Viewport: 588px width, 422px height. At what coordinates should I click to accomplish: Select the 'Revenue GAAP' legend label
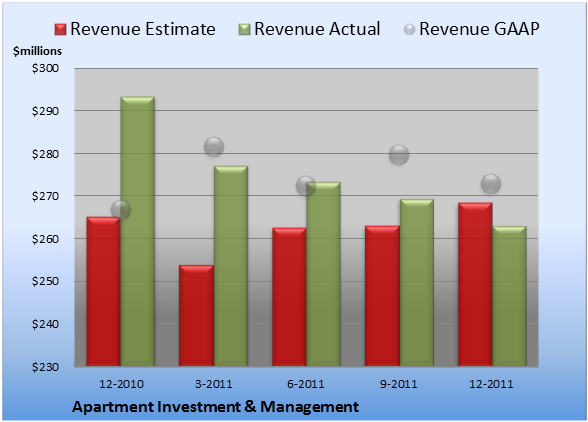click(x=479, y=29)
